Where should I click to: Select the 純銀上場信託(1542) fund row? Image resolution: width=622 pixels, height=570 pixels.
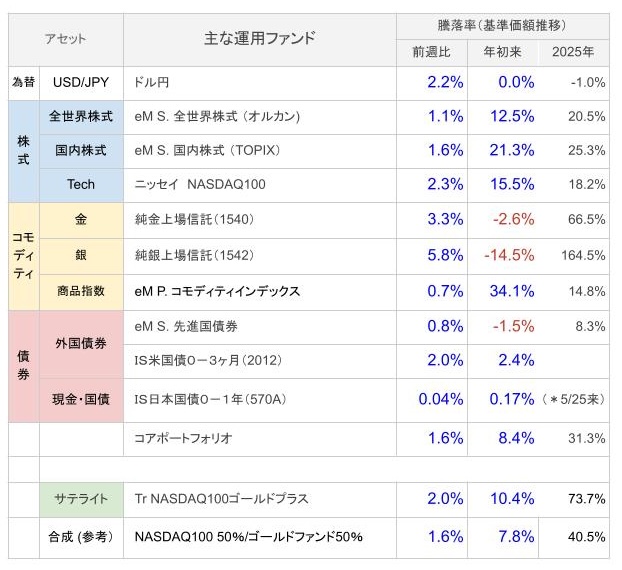[309, 256]
